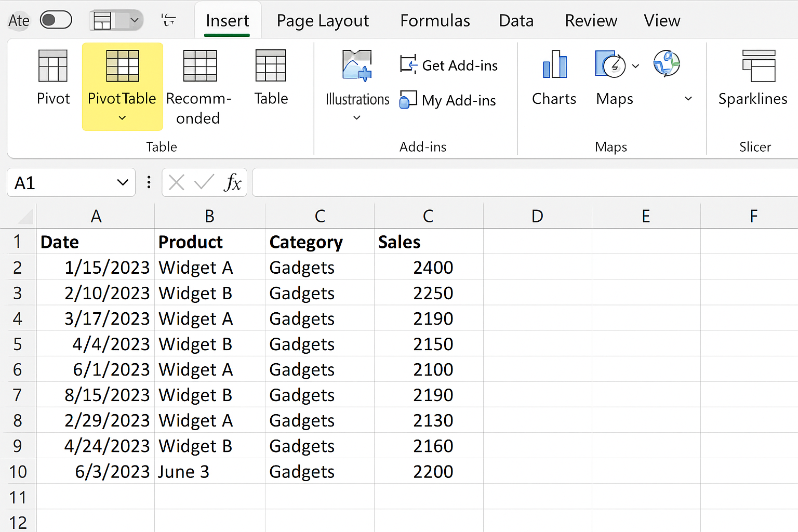
Task: Open the Maps icon dropdown arrow
Action: (x=635, y=66)
